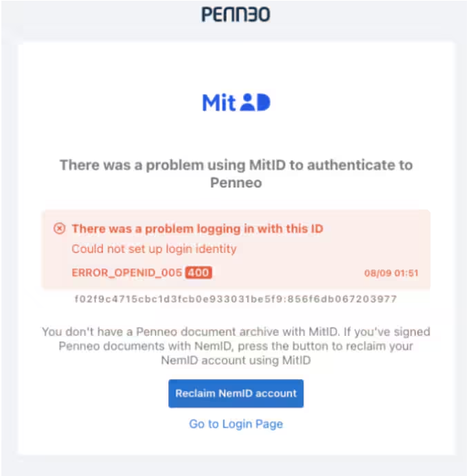
Task: Click the "press the button to reclaim" paragraph line
Action: 236,346
